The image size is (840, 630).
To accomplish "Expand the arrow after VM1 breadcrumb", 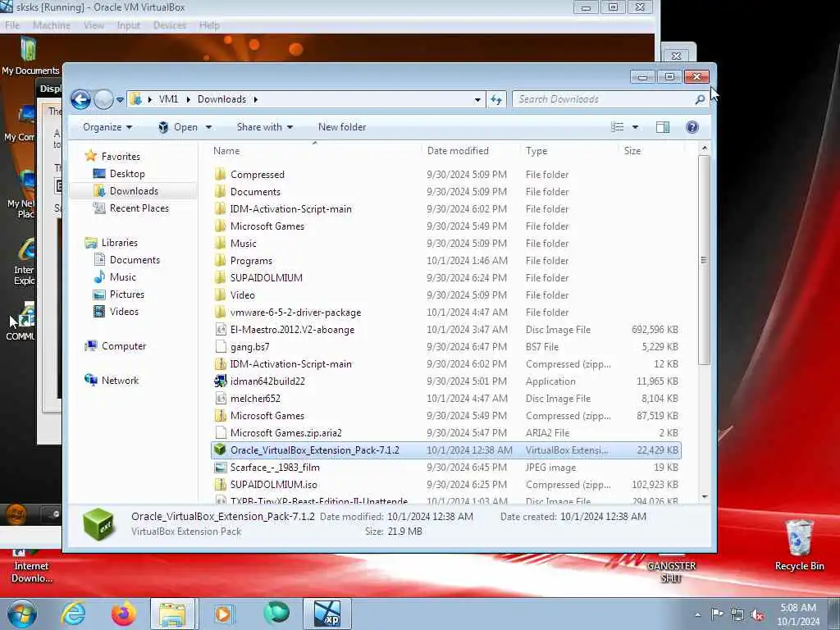I will pyautogui.click(x=189, y=99).
